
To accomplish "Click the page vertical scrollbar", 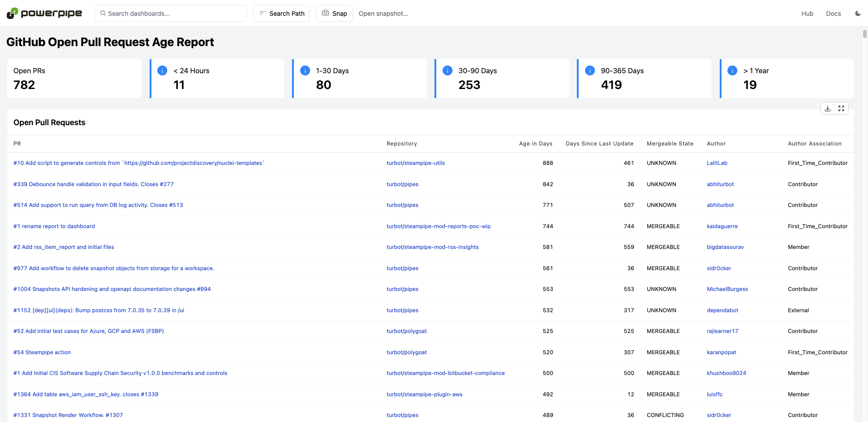I will [x=864, y=33].
